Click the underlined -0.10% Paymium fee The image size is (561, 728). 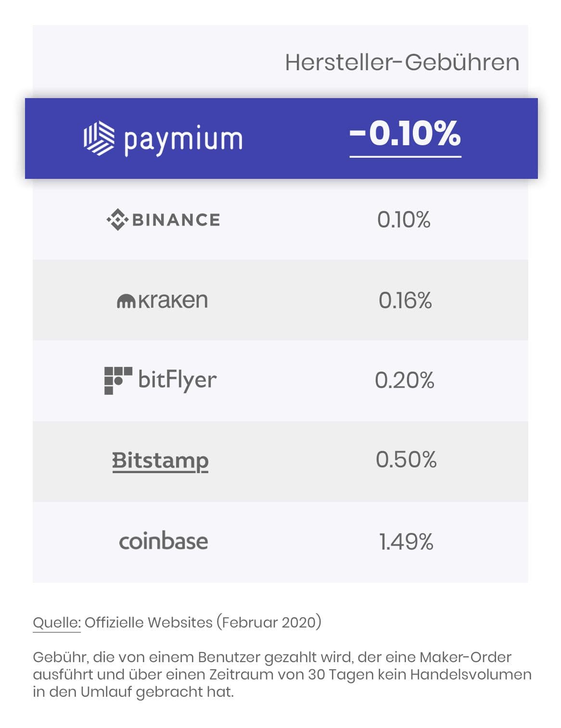(405, 134)
